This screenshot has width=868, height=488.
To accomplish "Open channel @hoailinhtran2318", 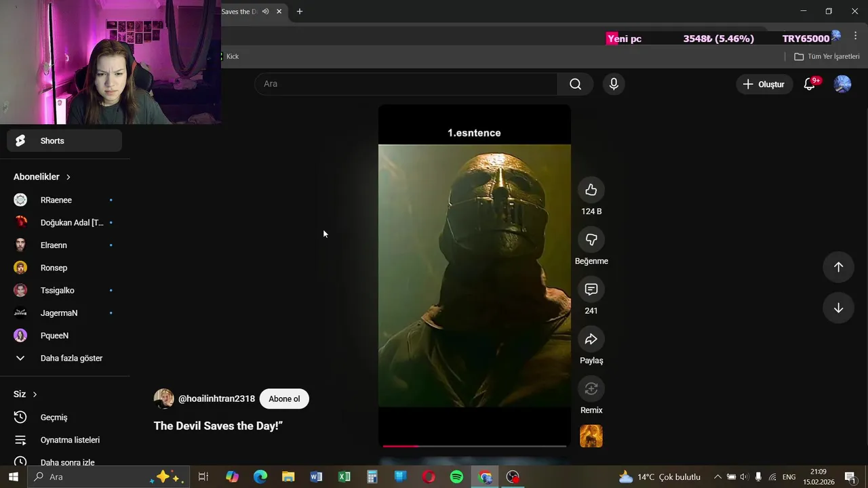I will 216,399.
